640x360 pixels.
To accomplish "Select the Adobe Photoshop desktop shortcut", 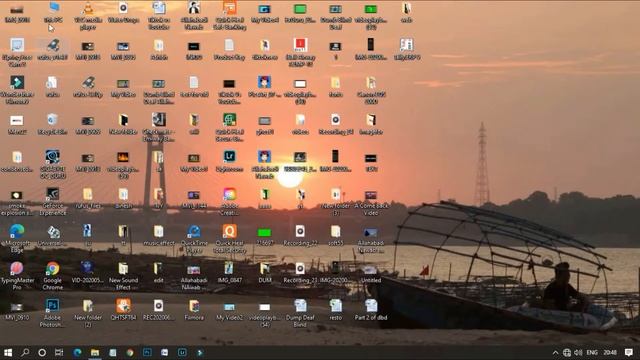I will [52, 313].
